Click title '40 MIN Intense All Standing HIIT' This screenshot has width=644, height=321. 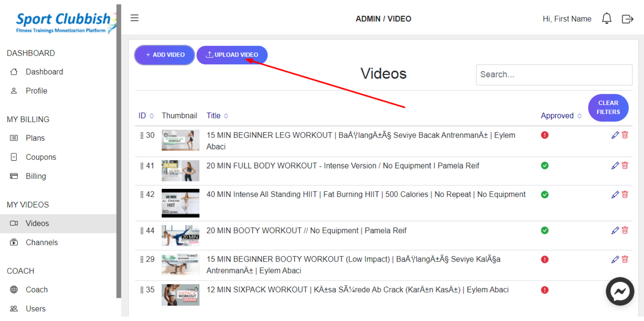(366, 194)
